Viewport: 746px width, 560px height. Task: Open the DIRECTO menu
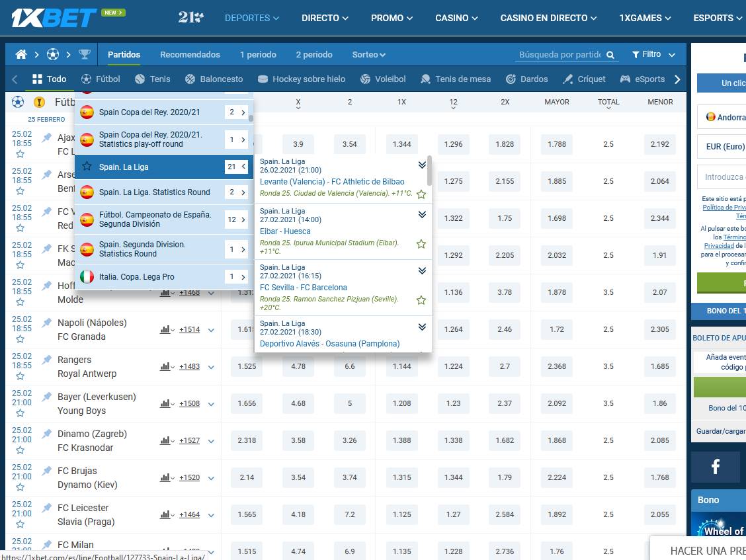coord(325,18)
